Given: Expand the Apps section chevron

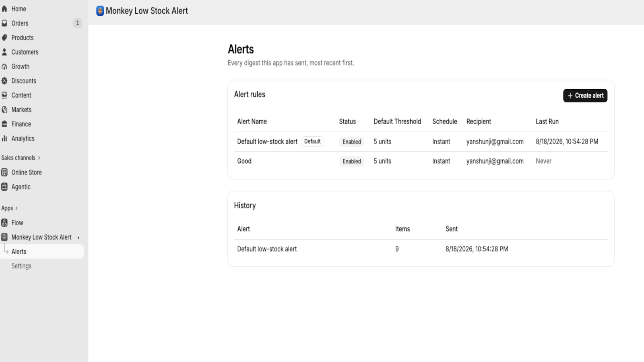Looking at the screenshot, I should 17,208.
